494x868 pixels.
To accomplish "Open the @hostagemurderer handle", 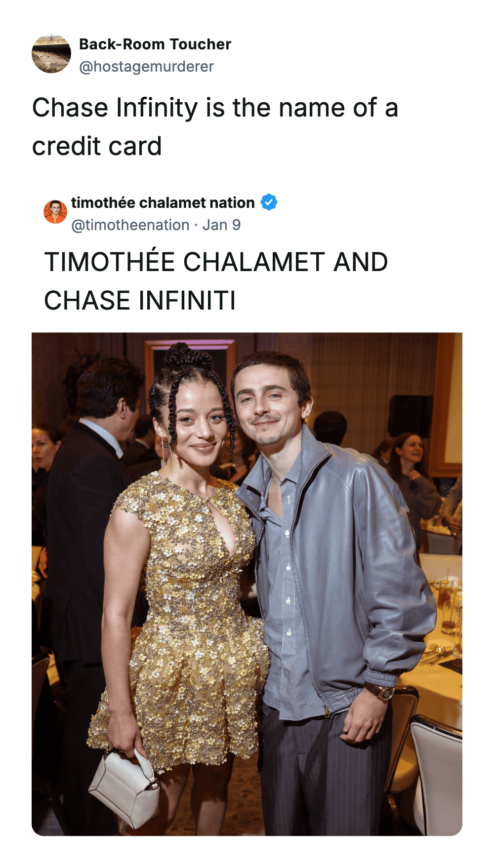I will click(147, 67).
